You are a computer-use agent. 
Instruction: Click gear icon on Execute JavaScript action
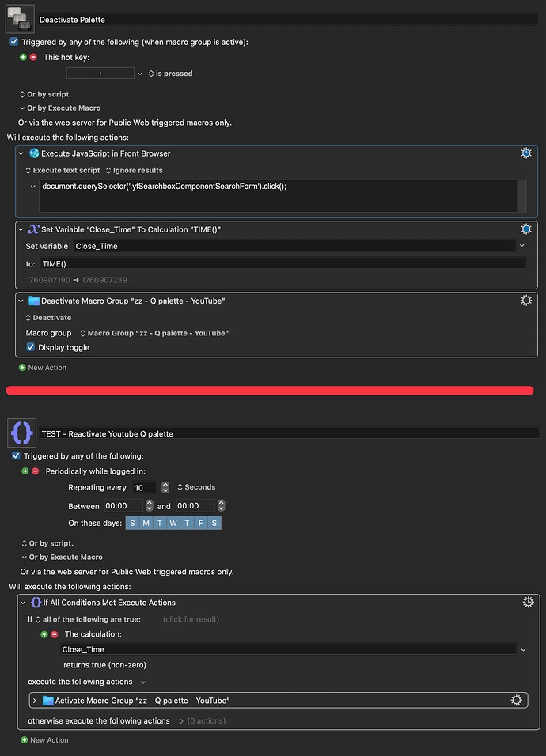pyautogui.click(x=526, y=153)
